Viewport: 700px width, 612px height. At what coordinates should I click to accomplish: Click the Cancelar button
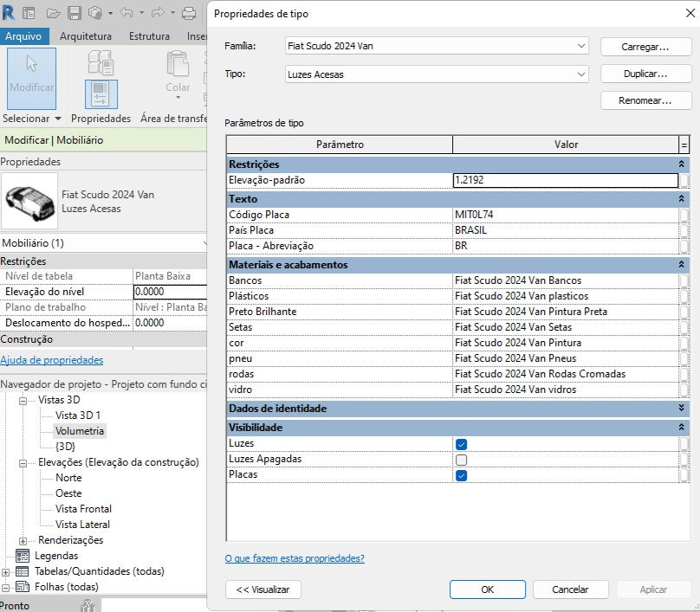(x=571, y=589)
